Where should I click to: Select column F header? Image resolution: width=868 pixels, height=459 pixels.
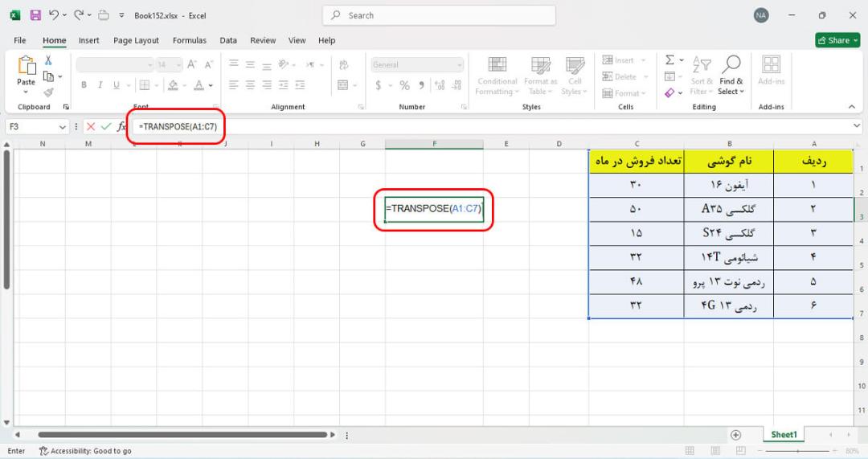pos(434,144)
